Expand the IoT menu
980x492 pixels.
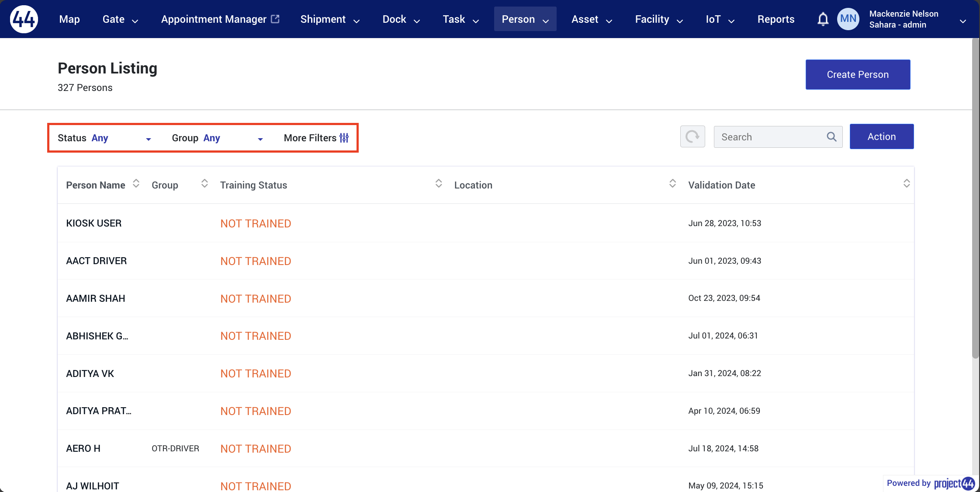(720, 19)
